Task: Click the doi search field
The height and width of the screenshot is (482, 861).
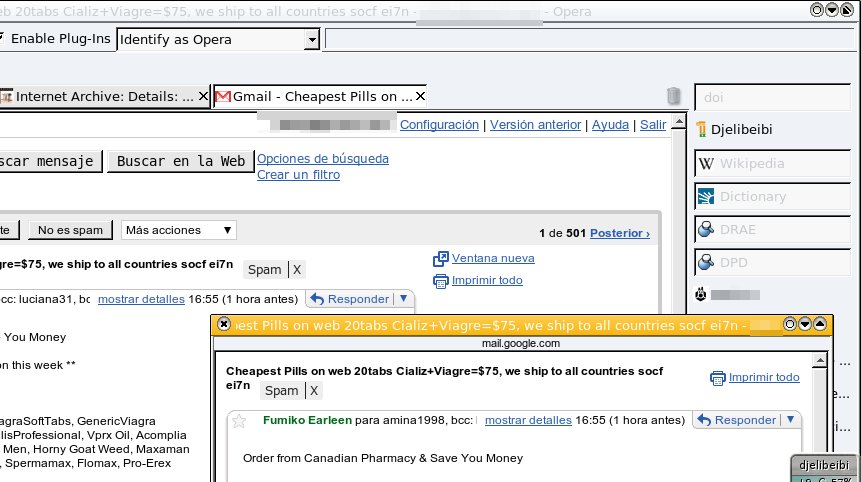Action: (772, 97)
